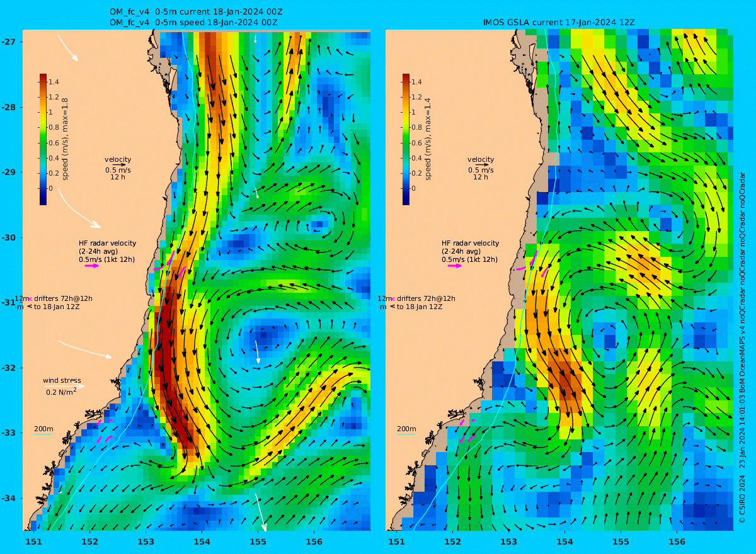Screen dimensions: 756x554
Task: Click the magenta HF radar arrow in IMOS GSLA legend
Action: pyautogui.click(x=455, y=266)
